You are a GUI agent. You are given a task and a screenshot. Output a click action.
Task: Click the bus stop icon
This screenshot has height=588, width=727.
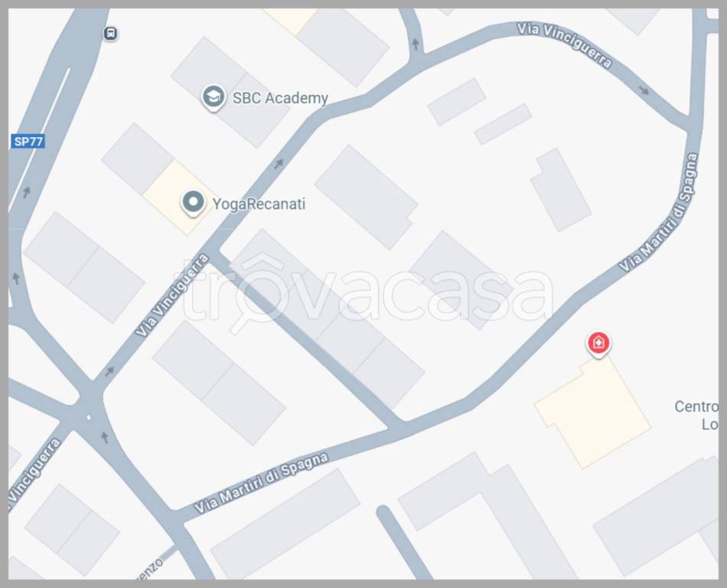coord(110,34)
